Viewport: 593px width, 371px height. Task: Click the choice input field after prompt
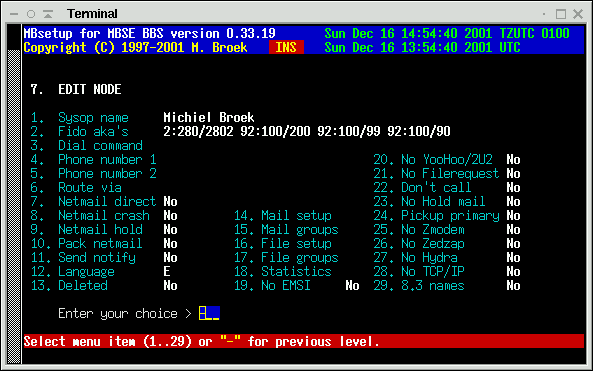[209, 313]
